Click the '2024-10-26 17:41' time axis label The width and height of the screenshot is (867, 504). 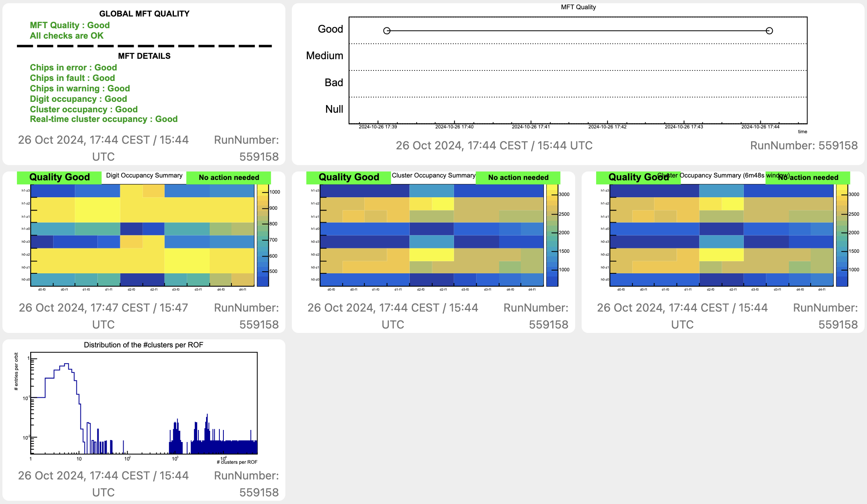[531, 127]
